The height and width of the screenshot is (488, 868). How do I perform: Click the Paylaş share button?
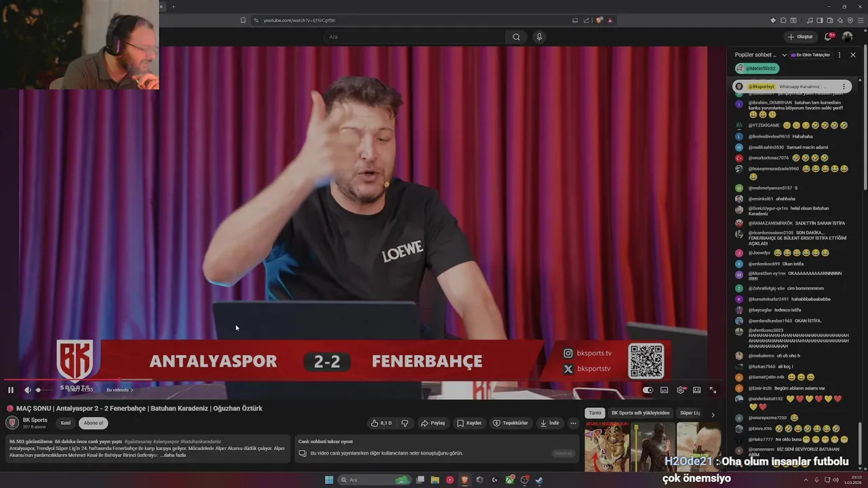coord(433,423)
